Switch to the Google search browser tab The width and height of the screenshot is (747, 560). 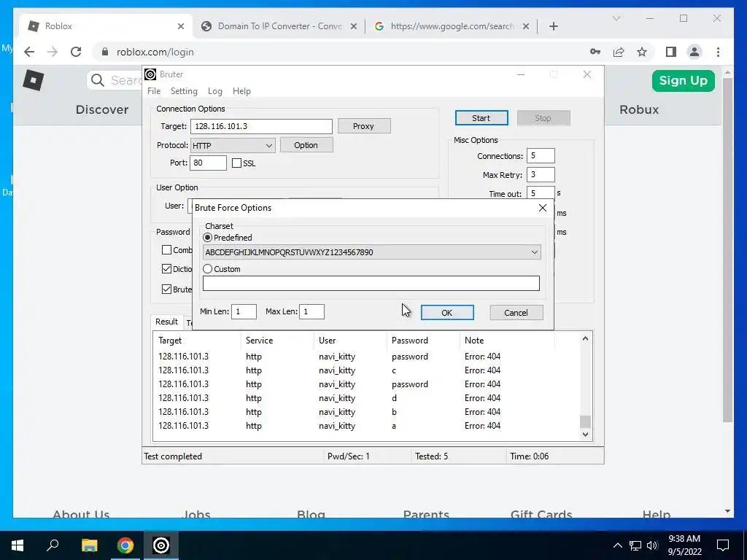point(451,26)
